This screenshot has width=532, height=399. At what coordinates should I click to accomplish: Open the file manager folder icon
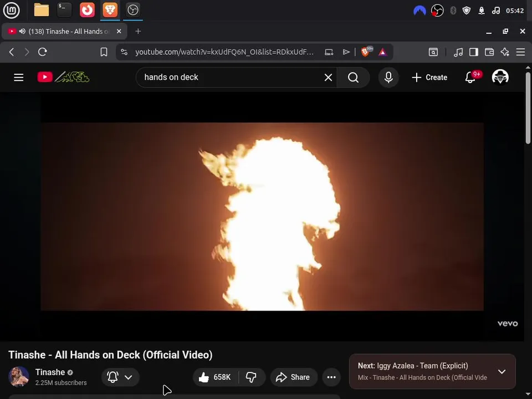point(42,10)
